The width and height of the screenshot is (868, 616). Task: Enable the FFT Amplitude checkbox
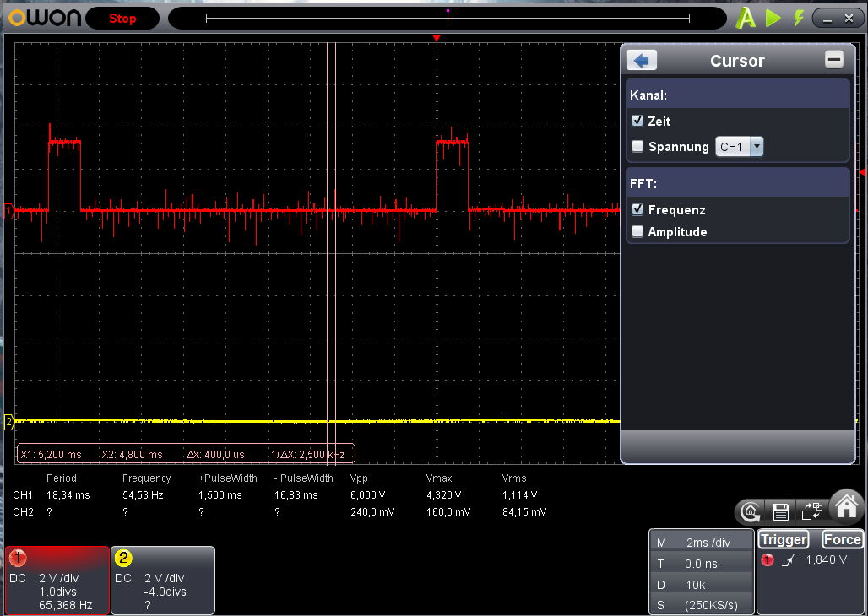pyautogui.click(x=637, y=232)
